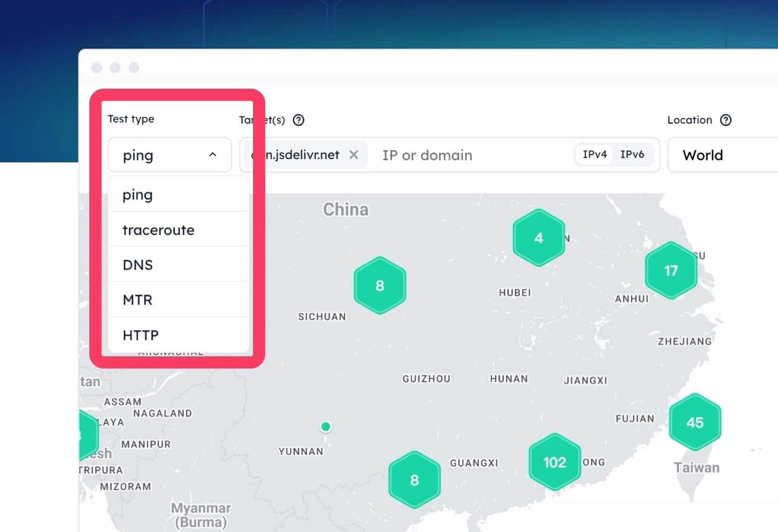
Task: Collapse the dropdown using the chevron arrow
Action: coord(213,155)
